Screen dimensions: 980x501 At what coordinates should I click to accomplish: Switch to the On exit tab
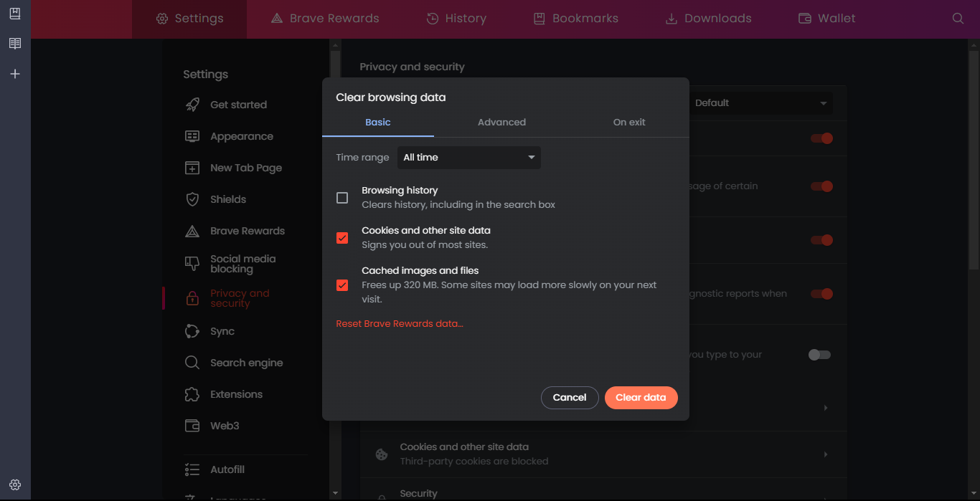[x=629, y=123]
